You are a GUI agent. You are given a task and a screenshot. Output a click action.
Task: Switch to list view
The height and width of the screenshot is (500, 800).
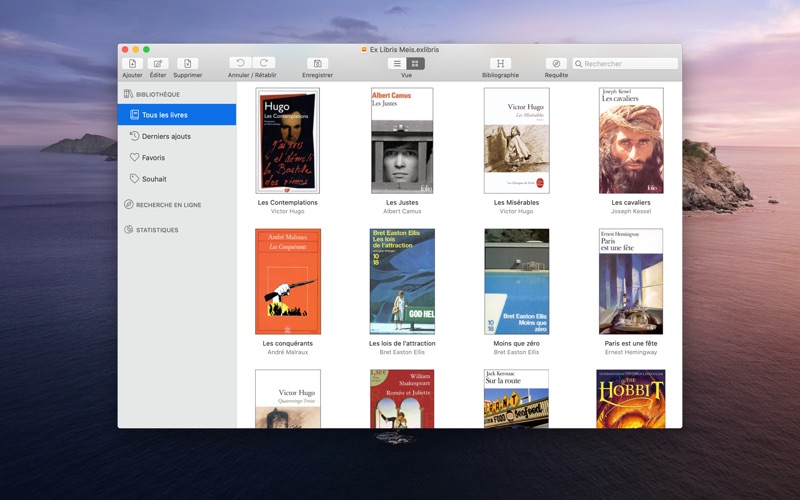(397, 63)
